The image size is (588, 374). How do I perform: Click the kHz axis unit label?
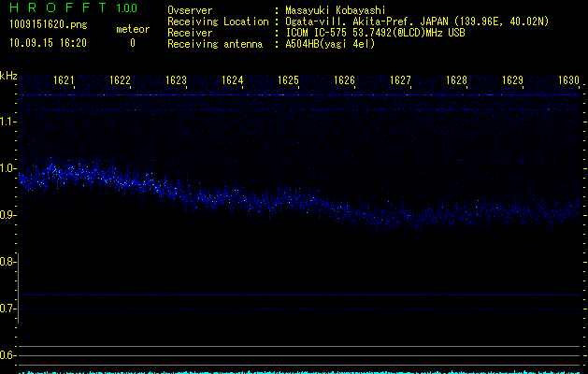tap(8, 75)
